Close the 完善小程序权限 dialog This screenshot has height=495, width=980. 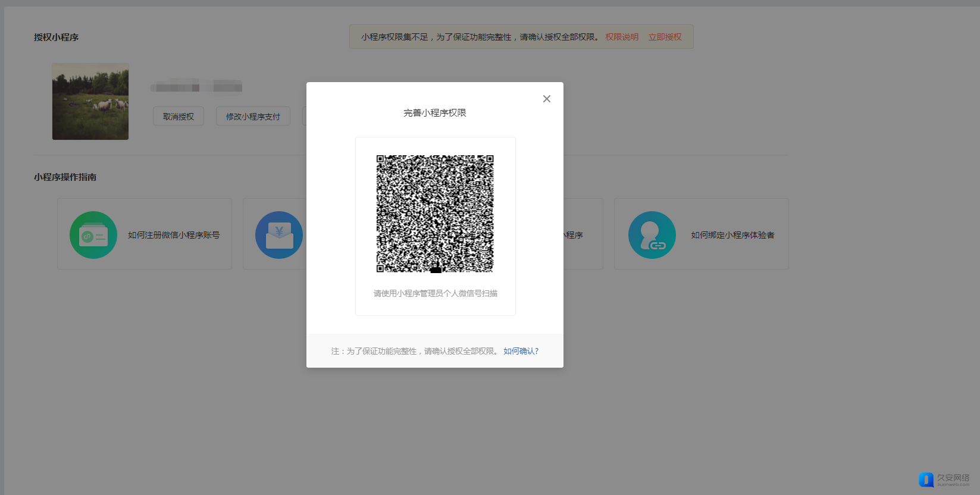tap(546, 99)
